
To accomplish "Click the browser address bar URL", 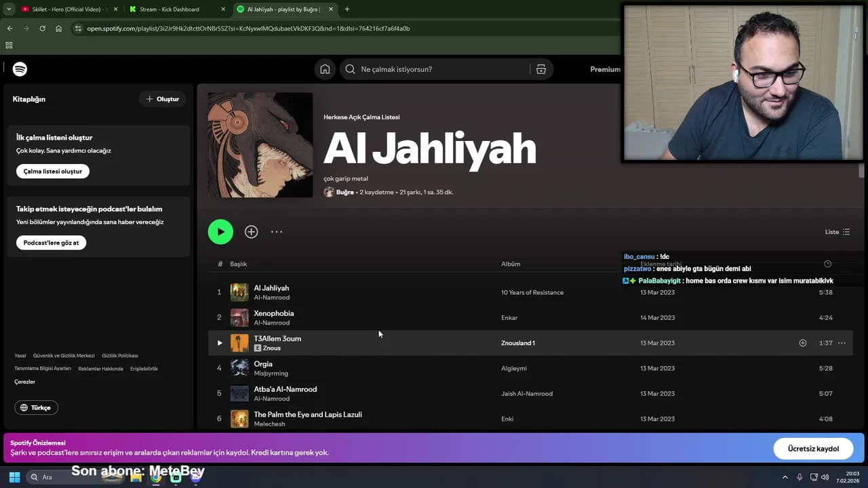I will pos(248,28).
